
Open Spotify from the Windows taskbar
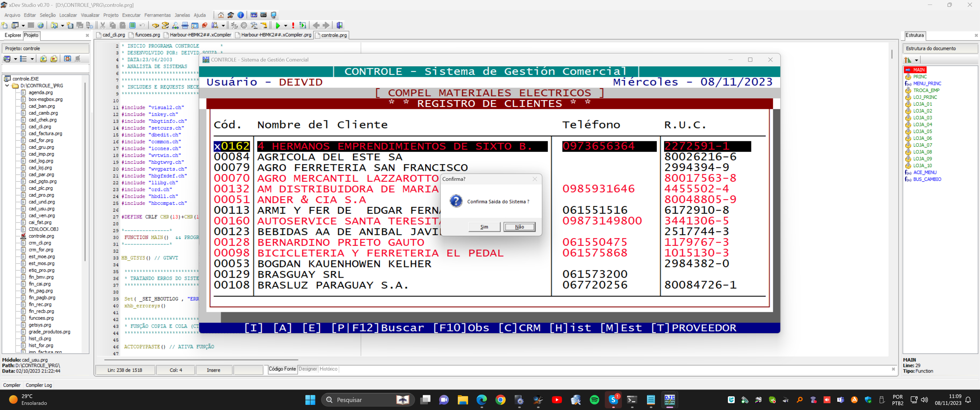click(594, 400)
